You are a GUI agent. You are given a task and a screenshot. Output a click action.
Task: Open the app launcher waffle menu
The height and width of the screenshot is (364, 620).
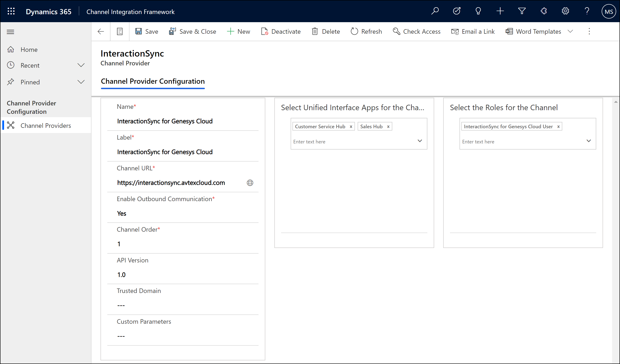click(11, 11)
